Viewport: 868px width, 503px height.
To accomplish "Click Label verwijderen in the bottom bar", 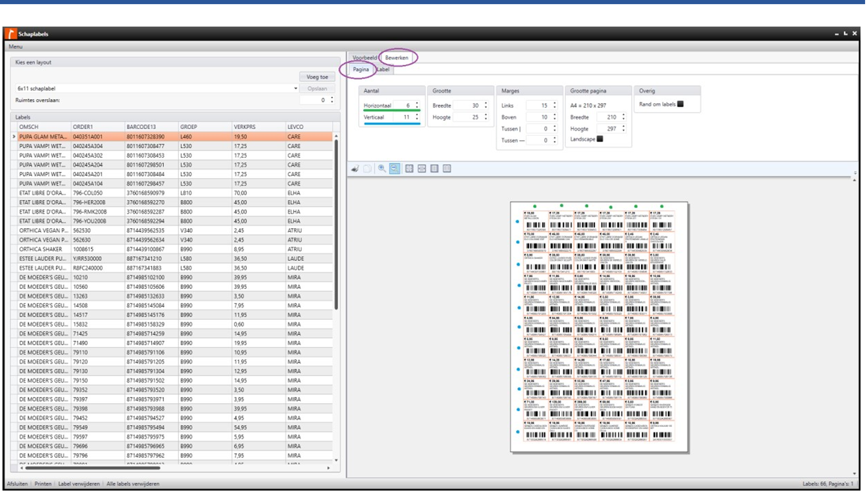I will click(x=79, y=484).
